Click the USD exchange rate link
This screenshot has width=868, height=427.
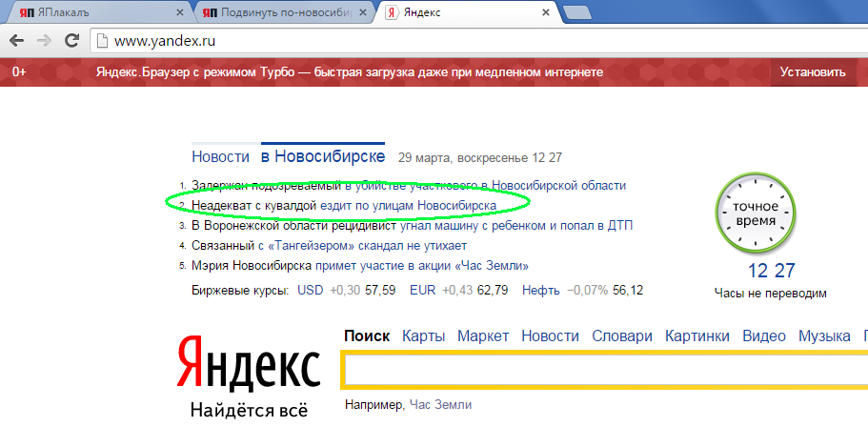(x=310, y=290)
